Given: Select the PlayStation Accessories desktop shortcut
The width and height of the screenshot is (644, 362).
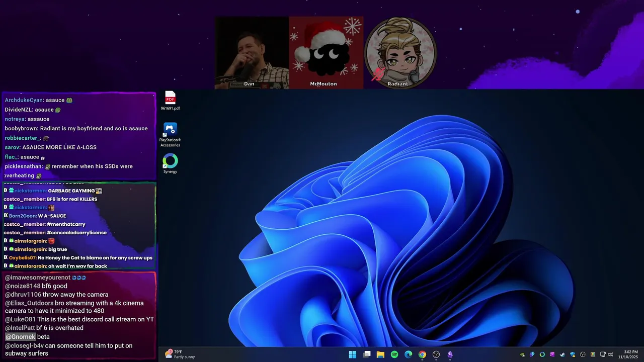Looking at the screenshot, I should [170, 135].
